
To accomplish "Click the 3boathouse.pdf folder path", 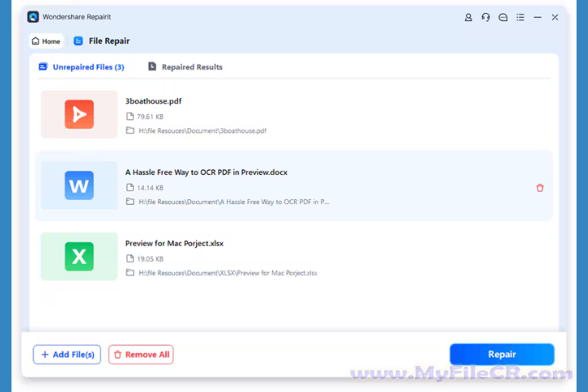I will click(203, 131).
